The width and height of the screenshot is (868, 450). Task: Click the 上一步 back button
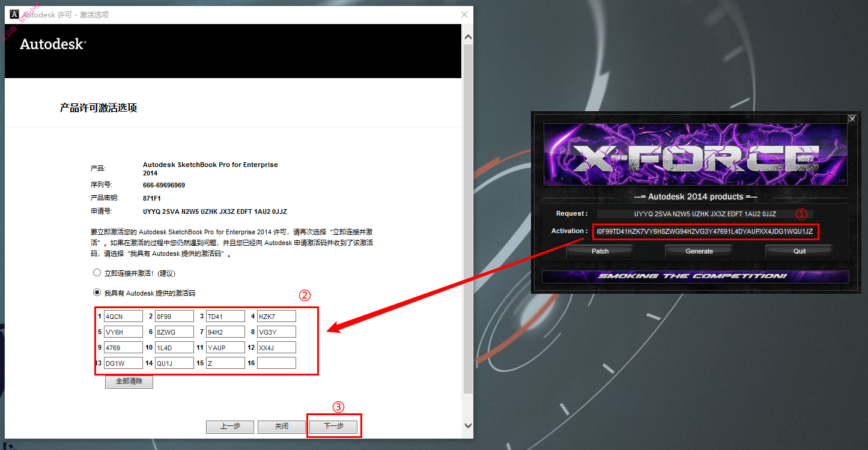(230, 427)
